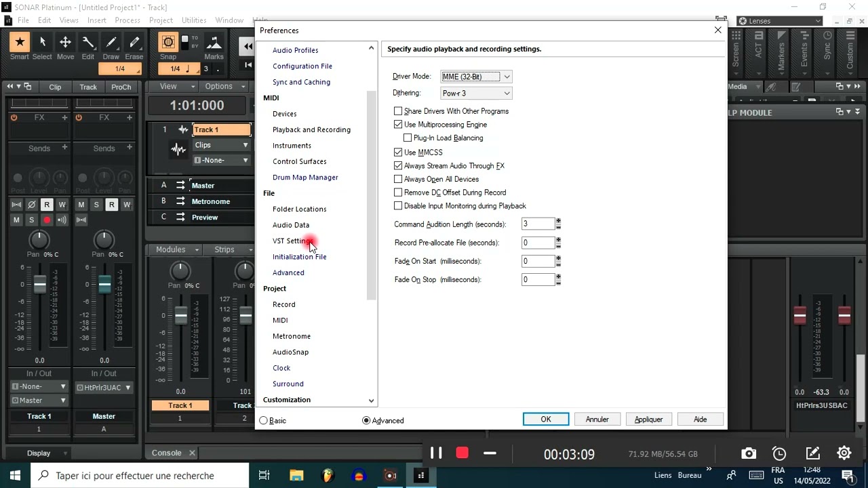Open the Marks tool
The height and width of the screenshot is (488, 868).
point(214,43)
